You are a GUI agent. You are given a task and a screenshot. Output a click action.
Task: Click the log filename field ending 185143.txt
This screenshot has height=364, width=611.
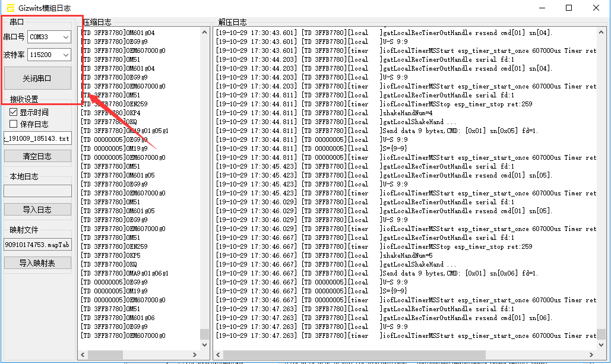point(37,138)
